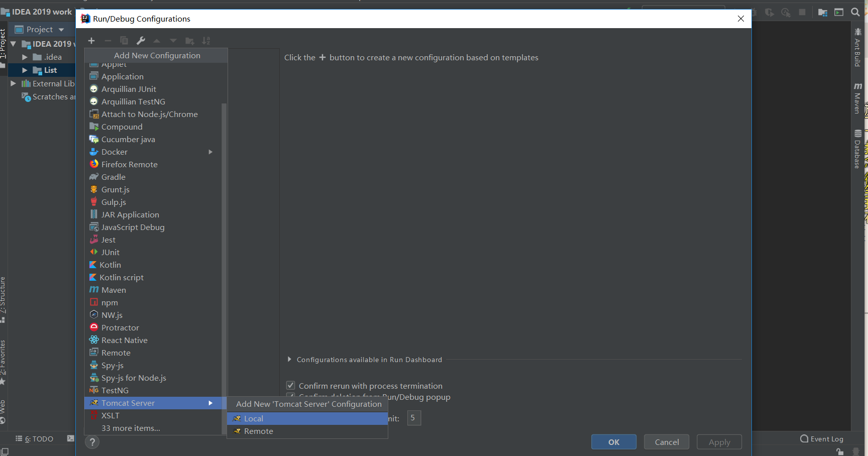This screenshot has width=868, height=456.
Task: Click the Create New Folder toolbar icon
Action: click(x=190, y=41)
